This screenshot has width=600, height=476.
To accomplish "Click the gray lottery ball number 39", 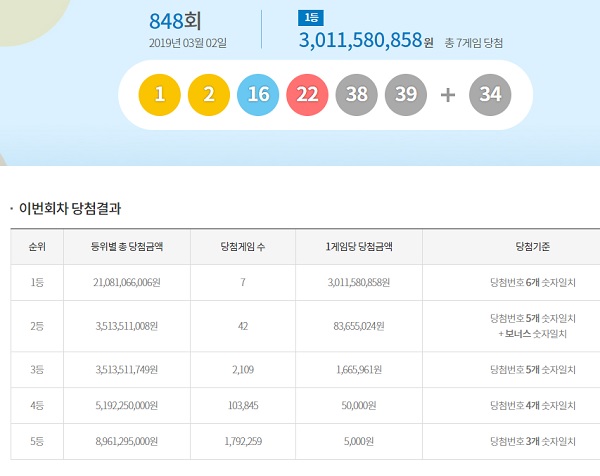I will pyautogui.click(x=406, y=95).
